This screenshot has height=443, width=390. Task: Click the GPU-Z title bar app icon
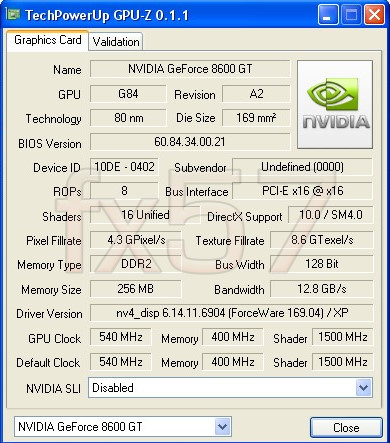click(x=13, y=14)
